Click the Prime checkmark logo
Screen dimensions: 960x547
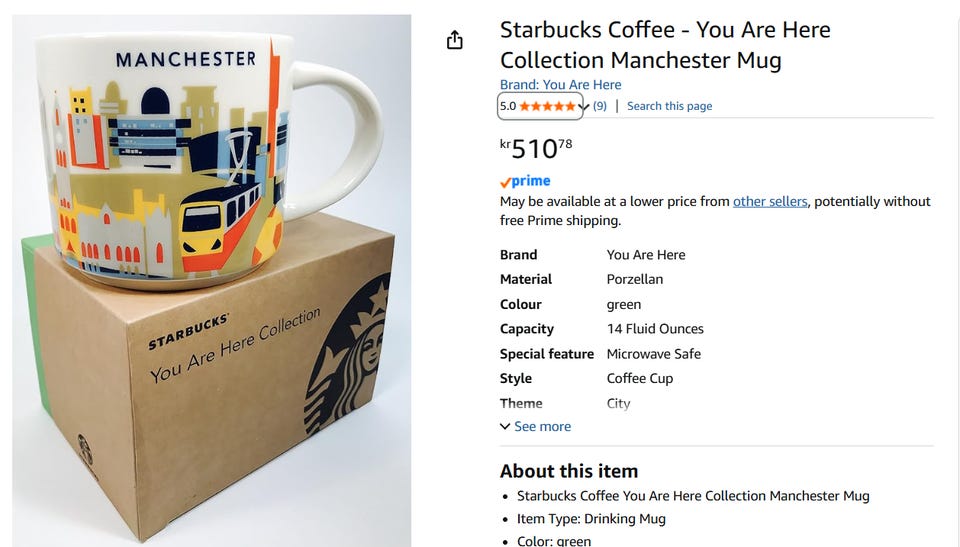tap(525, 181)
